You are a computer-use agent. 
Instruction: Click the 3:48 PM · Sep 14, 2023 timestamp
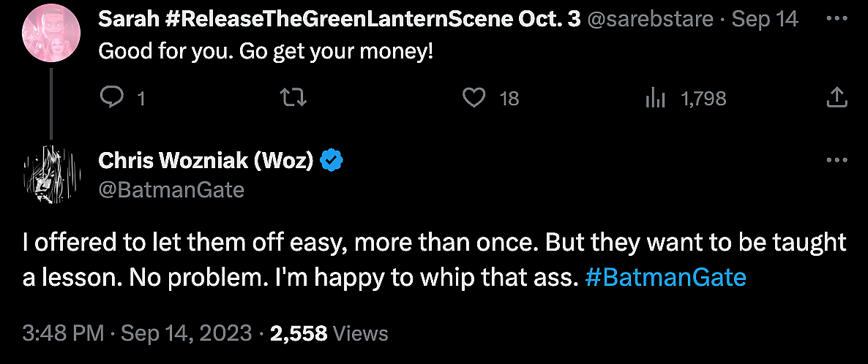click(137, 334)
